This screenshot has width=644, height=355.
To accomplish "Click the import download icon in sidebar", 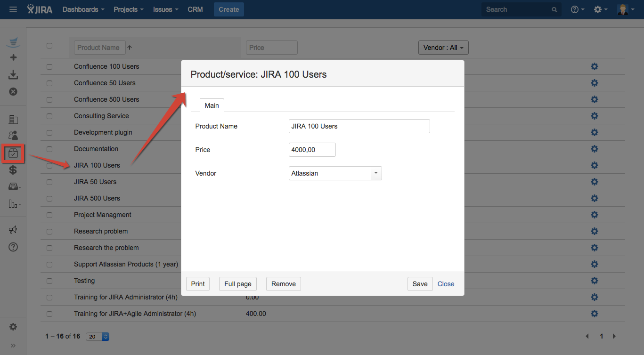I will point(13,75).
